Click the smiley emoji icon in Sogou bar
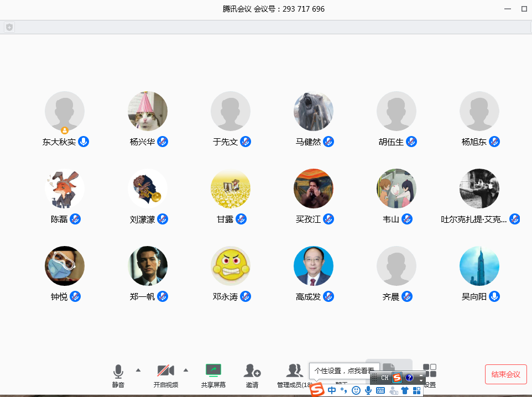The image size is (532, 397). pyautogui.click(x=356, y=390)
